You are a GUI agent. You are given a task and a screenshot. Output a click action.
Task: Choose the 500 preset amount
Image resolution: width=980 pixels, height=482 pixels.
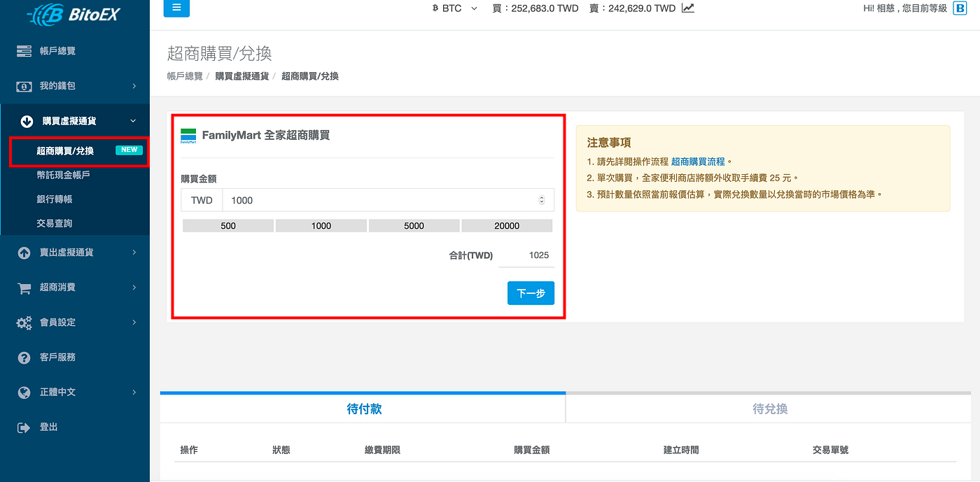228,226
